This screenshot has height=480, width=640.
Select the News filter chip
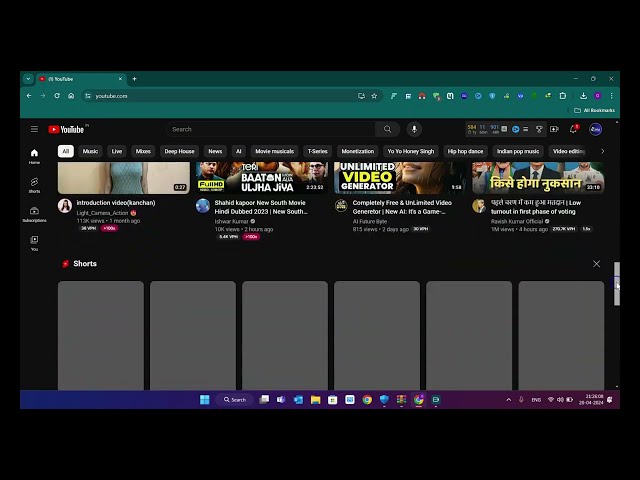click(x=215, y=151)
